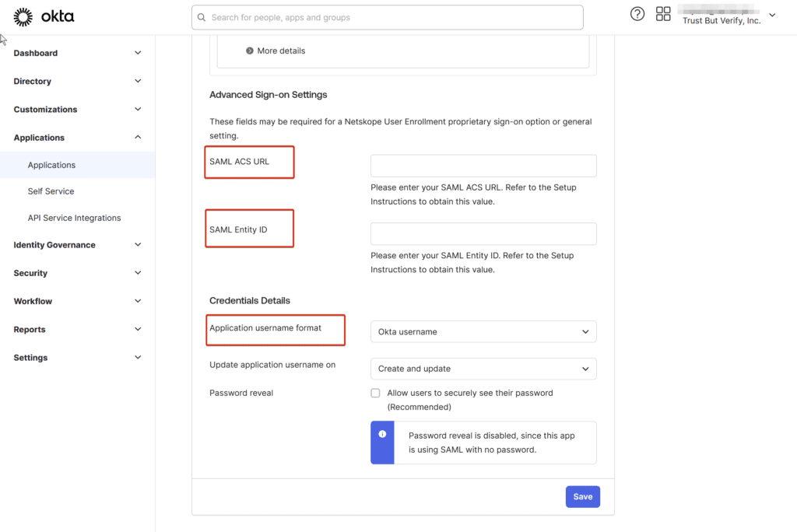
Task: Select Self Service in the sidebar
Action: pyautogui.click(x=51, y=191)
